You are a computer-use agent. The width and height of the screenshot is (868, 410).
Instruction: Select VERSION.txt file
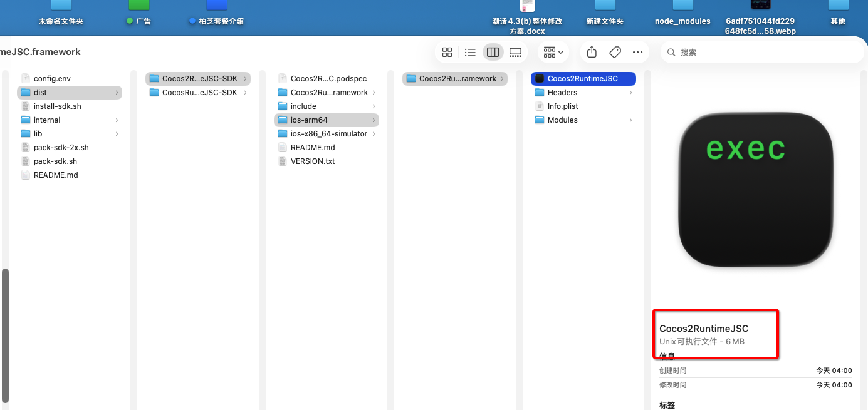pos(327,161)
